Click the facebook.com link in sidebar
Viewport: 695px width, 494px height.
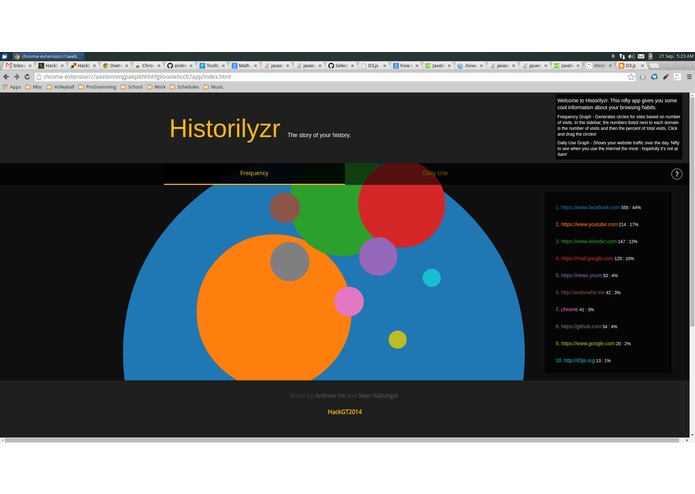[590, 207]
